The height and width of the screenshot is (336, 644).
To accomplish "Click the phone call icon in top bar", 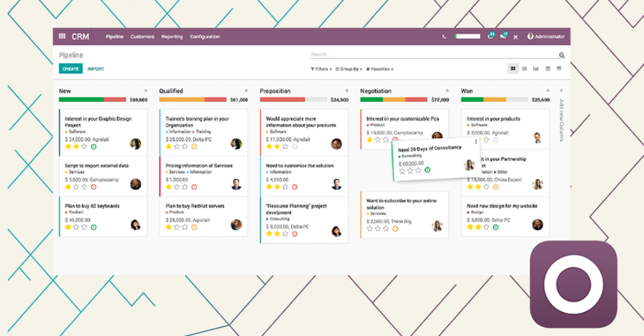I will 444,37.
